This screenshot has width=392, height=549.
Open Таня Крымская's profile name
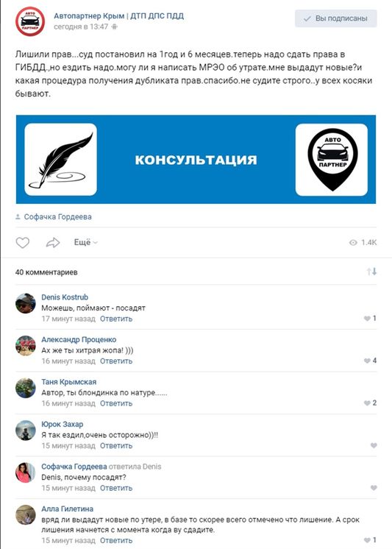point(68,382)
